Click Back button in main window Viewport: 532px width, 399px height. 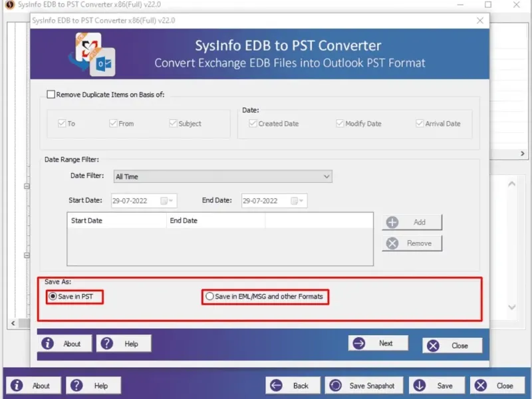point(293,386)
